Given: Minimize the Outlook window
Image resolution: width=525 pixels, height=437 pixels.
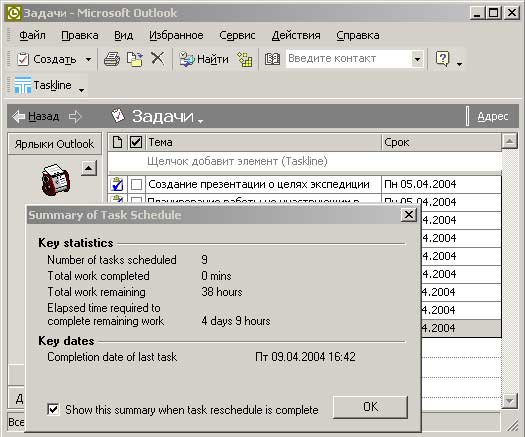Looking at the screenshot, I should pos(477,13).
